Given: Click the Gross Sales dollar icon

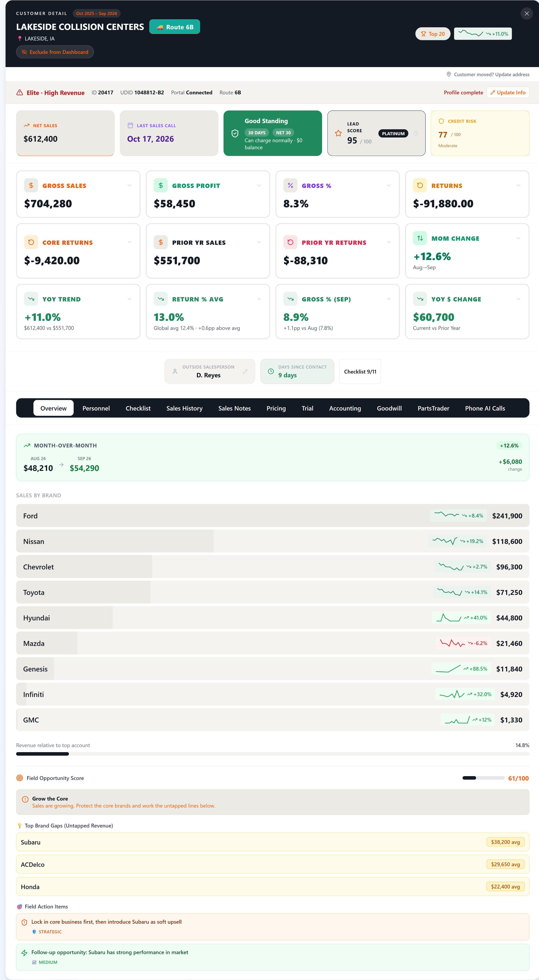Looking at the screenshot, I should 31,185.
